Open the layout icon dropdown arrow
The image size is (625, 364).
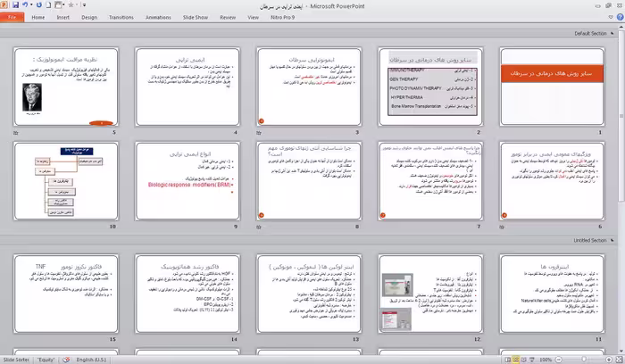click(x=63, y=4)
